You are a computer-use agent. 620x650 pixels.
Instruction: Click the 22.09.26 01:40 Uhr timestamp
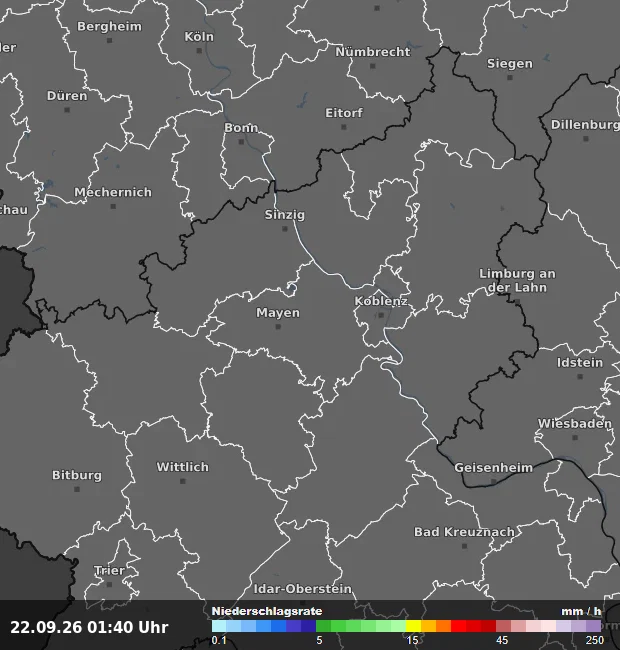coord(89,627)
